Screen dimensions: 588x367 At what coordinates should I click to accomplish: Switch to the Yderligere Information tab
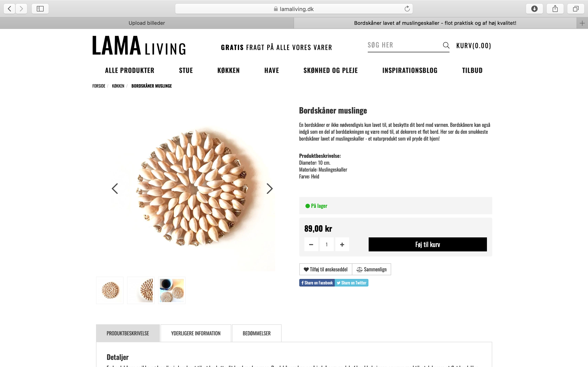[x=196, y=333]
